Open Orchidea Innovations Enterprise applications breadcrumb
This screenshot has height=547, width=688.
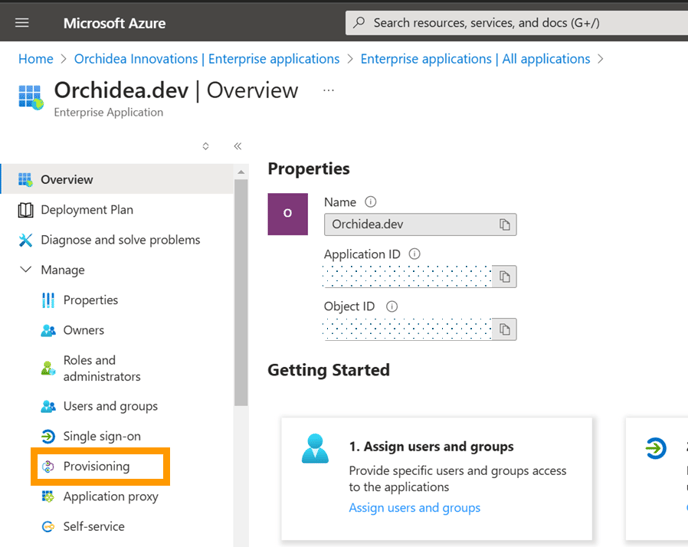pos(207,59)
